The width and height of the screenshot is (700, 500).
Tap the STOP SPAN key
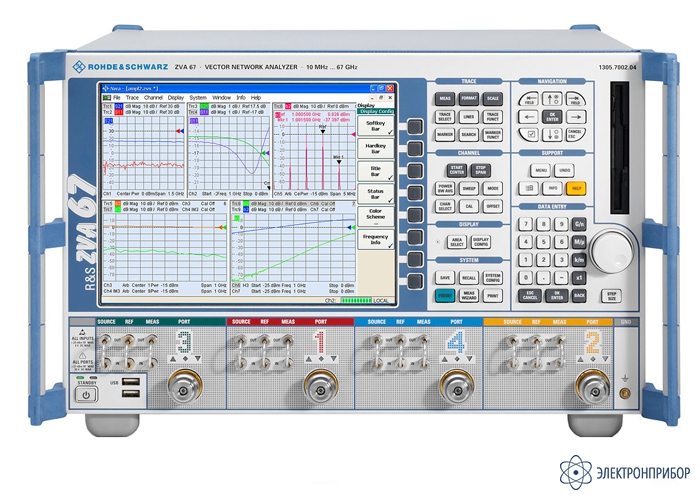click(481, 170)
